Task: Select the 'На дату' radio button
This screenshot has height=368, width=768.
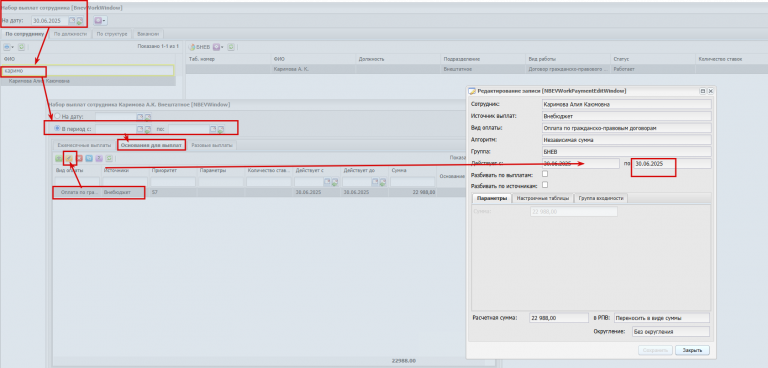Action: coord(57,116)
